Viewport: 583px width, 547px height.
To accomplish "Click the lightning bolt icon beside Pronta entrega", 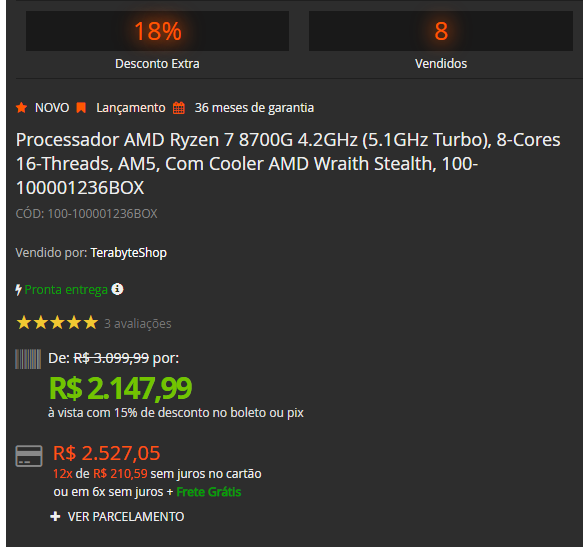I will (x=18, y=290).
